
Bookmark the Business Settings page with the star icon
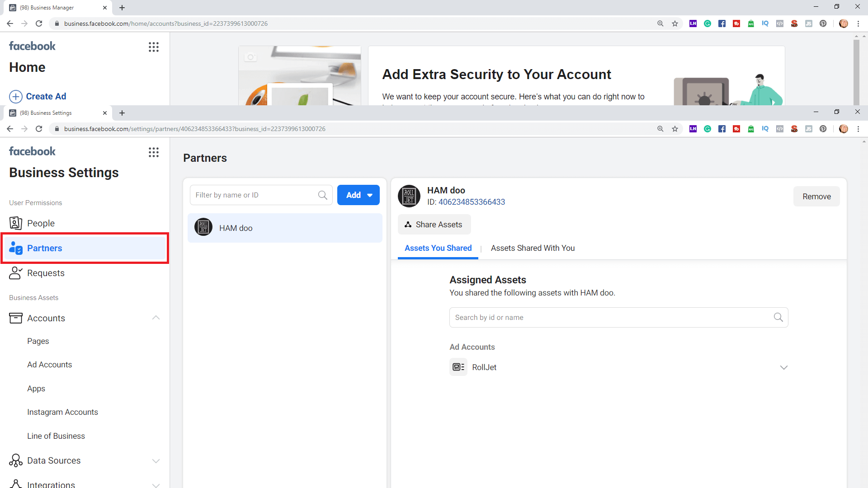tap(675, 129)
